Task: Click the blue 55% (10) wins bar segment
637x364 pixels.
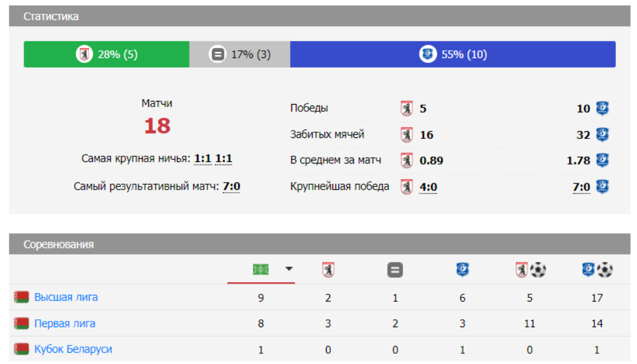Action: tap(453, 54)
